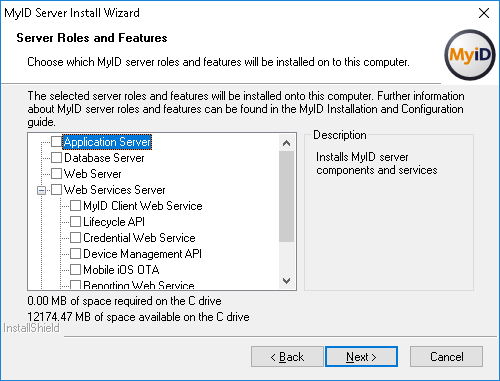This screenshot has height=381, width=500.
Task: Select the Database Server label
Action: (x=104, y=158)
